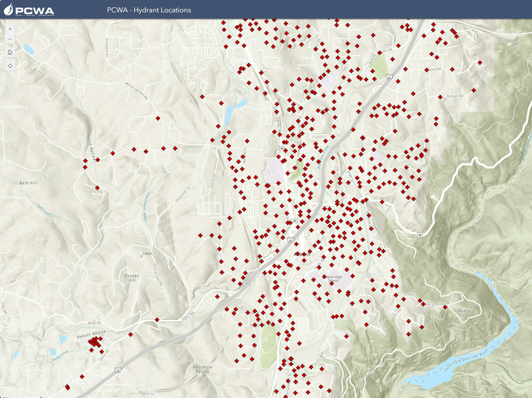Viewport: 532px width, 398px height.
Task: Click the zoom in button
Action: click(10, 29)
